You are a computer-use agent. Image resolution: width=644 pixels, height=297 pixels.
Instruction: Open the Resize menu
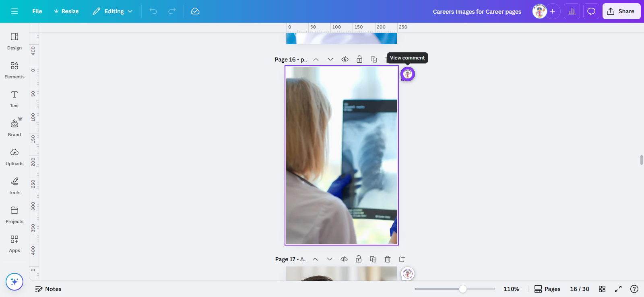click(x=66, y=11)
